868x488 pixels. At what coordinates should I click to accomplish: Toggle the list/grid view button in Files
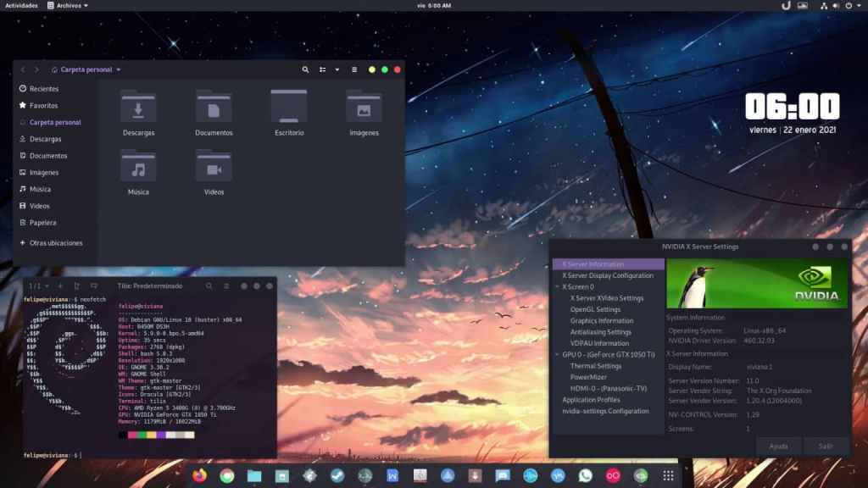click(323, 69)
